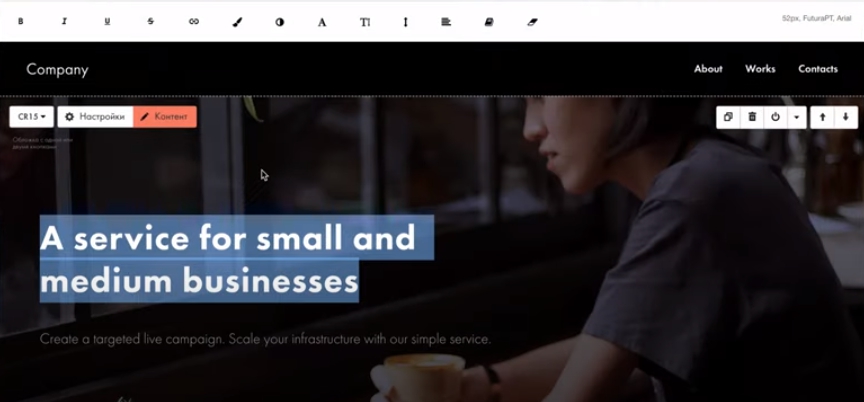Toggle underline formatting in text toolbar
Image resolution: width=864 pixels, height=402 pixels.
tap(107, 22)
